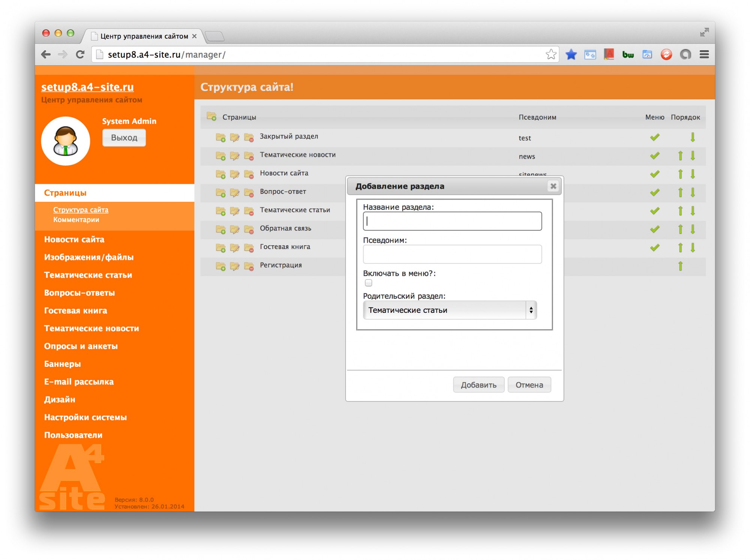750x560 pixels.
Task: Click the edit folder icon for Тематические новости
Action: pos(234,156)
